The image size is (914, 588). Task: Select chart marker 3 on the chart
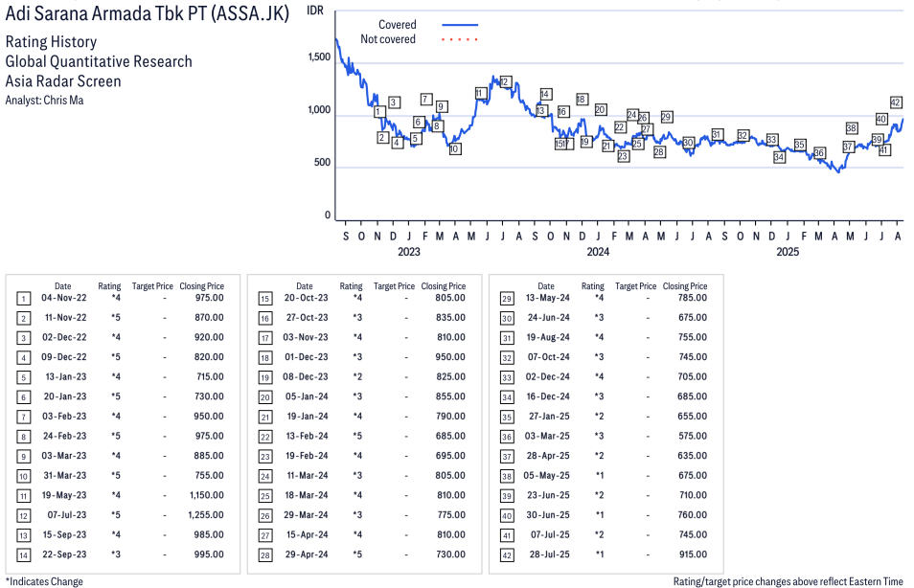[394, 102]
